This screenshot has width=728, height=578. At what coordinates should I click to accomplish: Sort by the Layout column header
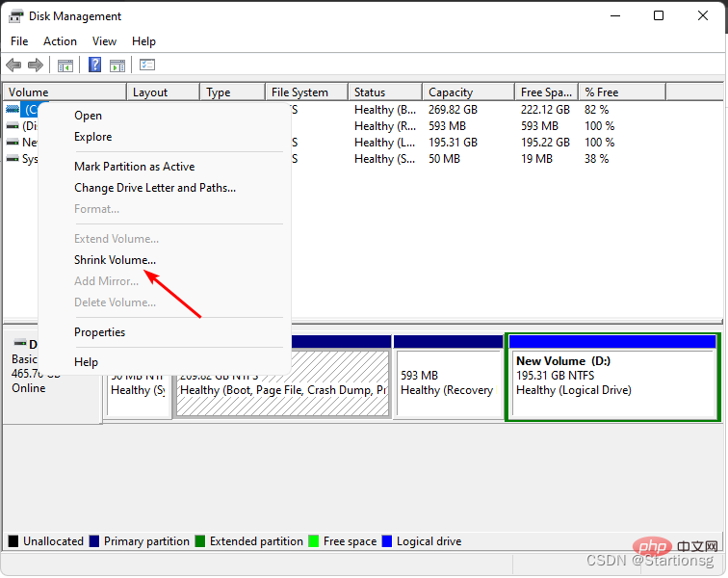pyautogui.click(x=163, y=92)
